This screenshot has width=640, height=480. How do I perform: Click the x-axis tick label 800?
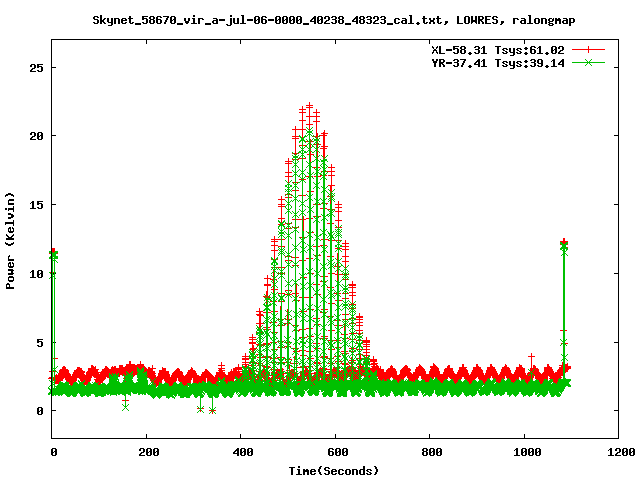point(432,452)
